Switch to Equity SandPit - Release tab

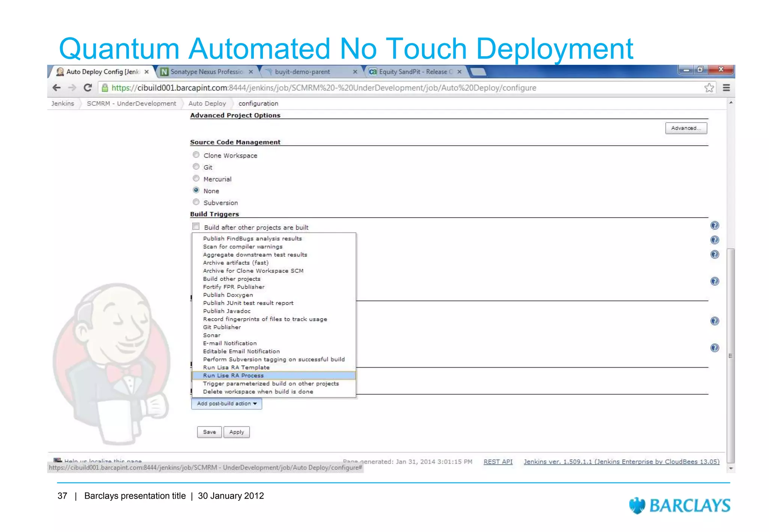tap(415, 72)
